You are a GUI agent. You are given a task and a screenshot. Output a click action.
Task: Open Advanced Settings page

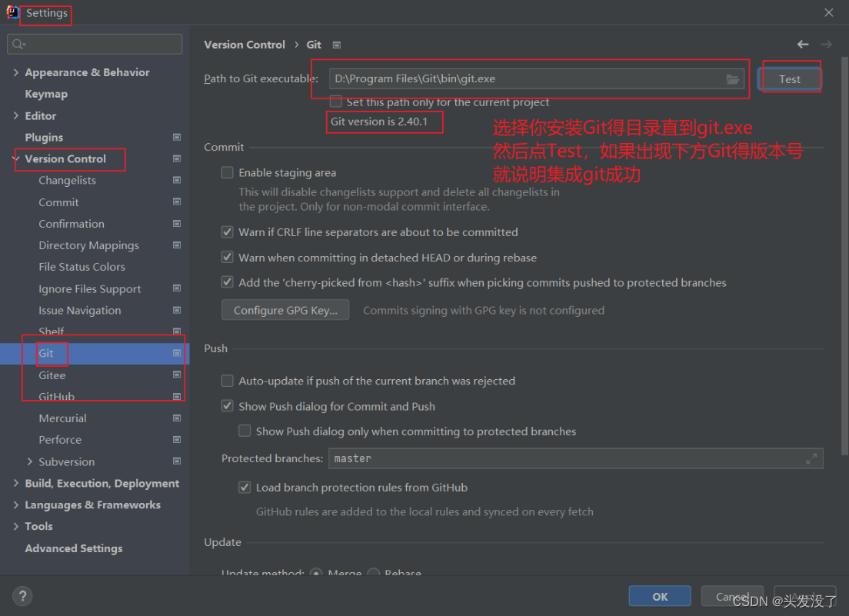point(74,548)
